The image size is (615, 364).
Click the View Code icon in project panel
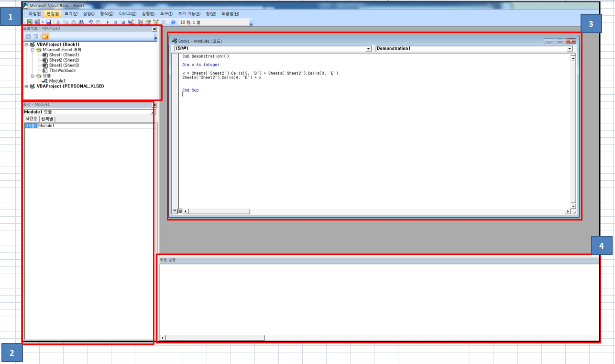[x=28, y=36]
